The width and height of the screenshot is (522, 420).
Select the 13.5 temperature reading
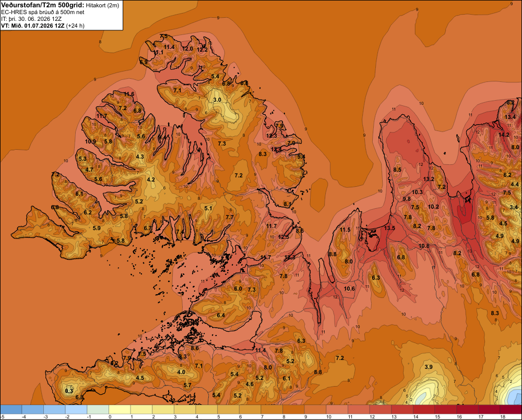[389, 228]
